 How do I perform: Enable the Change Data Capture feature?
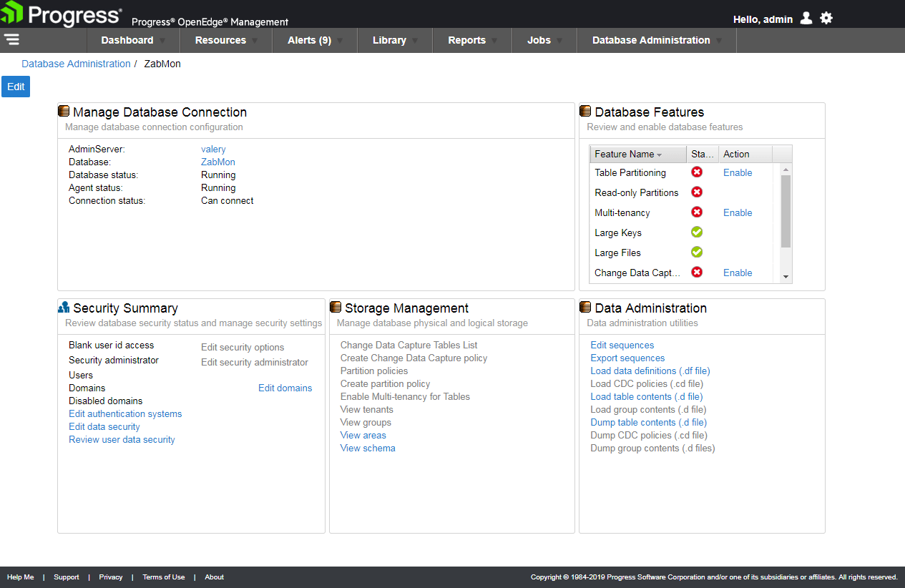738,273
